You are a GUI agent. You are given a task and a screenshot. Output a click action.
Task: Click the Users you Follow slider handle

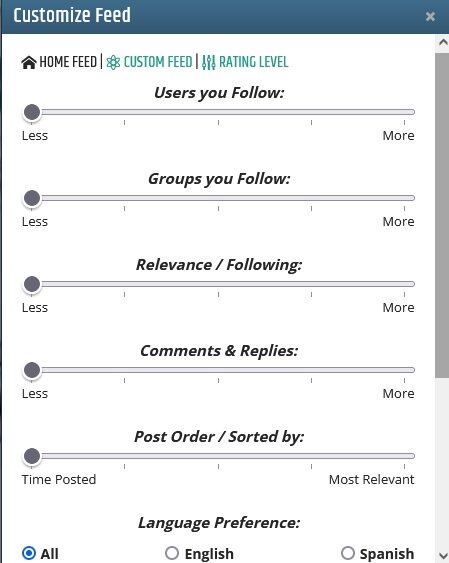32,112
